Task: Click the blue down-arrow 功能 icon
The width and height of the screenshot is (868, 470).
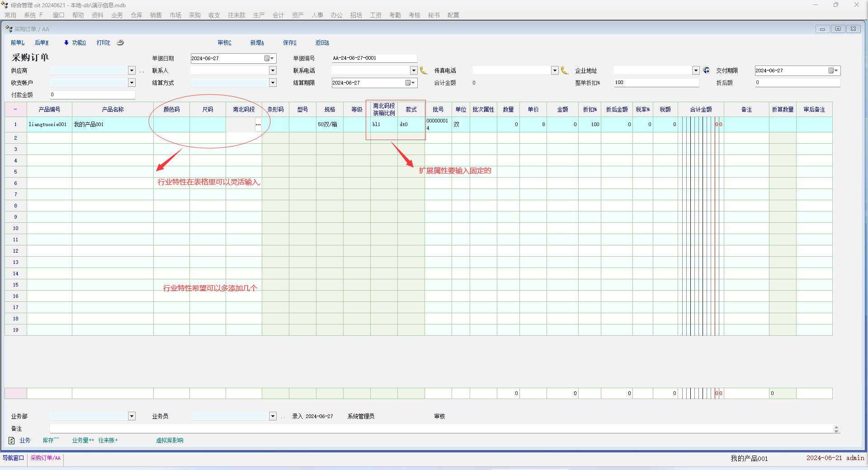Action: (66, 42)
